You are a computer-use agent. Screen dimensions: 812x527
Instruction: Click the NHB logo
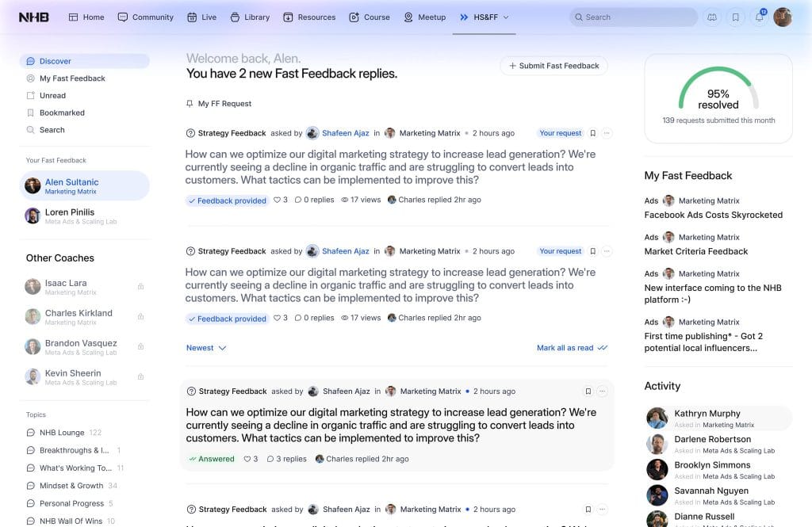coord(33,17)
